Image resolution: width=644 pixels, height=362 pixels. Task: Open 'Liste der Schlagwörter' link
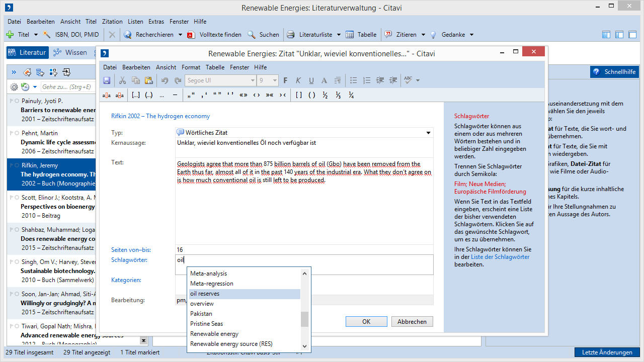[x=500, y=257]
